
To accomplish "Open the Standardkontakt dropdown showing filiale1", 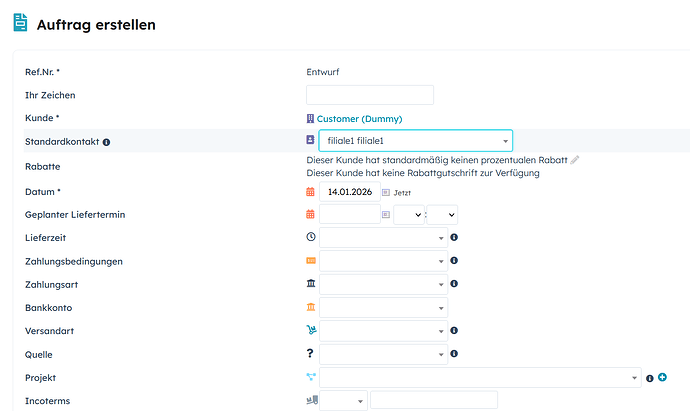I will [414, 141].
